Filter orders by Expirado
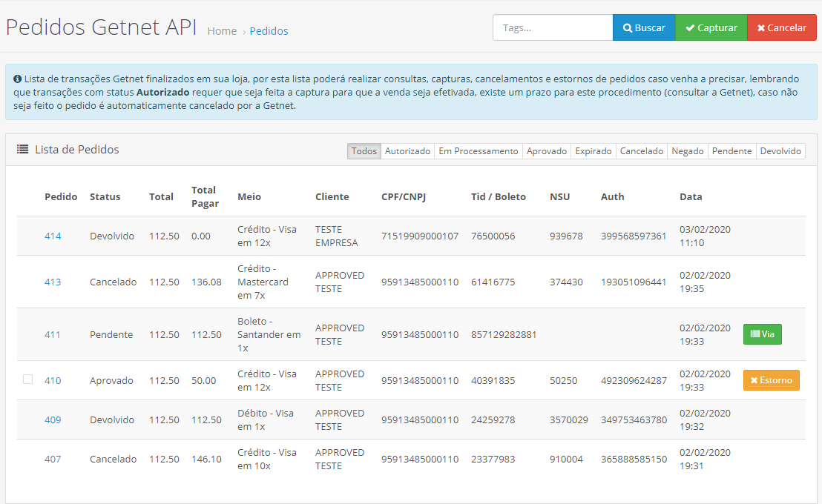This screenshot has height=504, width=822. [594, 151]
